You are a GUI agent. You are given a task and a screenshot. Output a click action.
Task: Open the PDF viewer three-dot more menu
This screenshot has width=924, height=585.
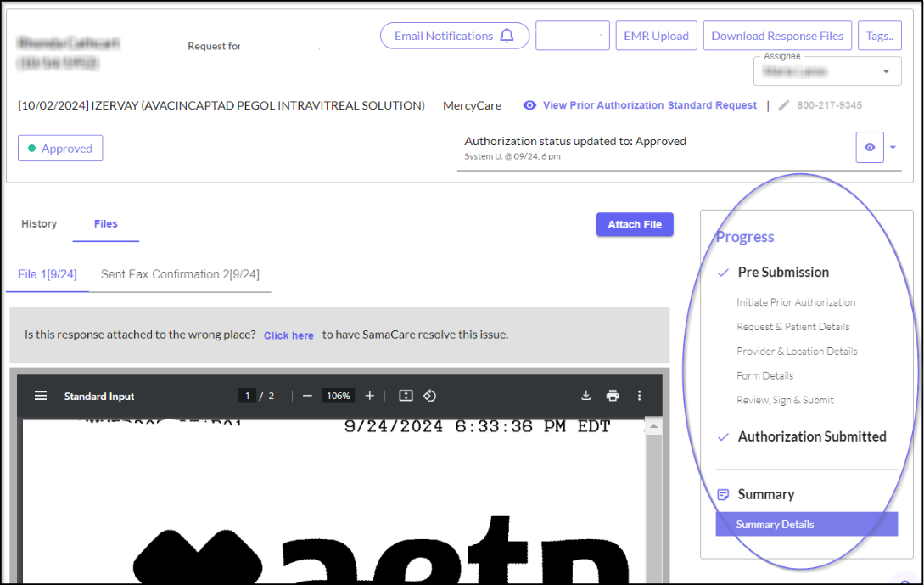pos(640,396)
